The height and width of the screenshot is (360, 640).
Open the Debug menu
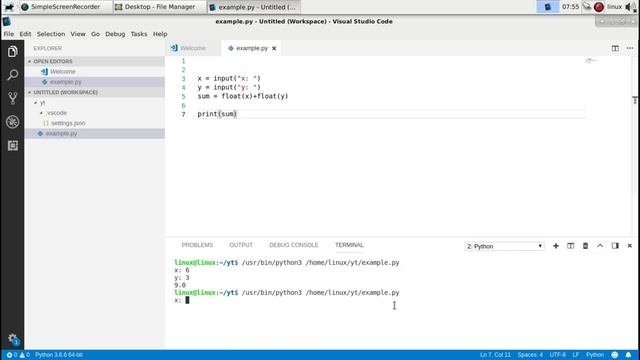click(x=115, y=34)
